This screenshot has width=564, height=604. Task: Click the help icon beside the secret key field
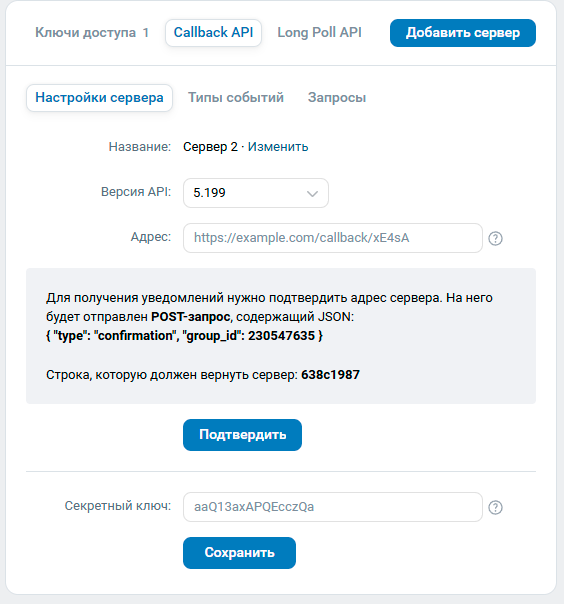(x=495, y=507)
